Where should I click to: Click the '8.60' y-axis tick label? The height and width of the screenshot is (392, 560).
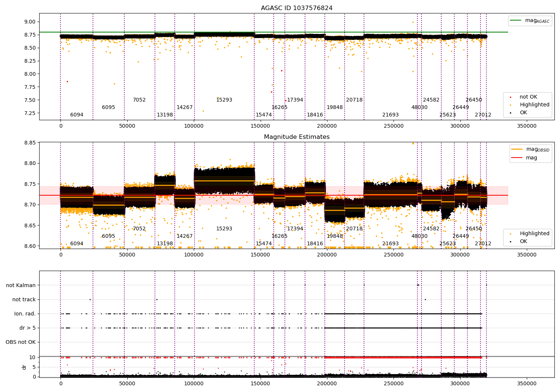pyautogui.click(x=30, y=246)
